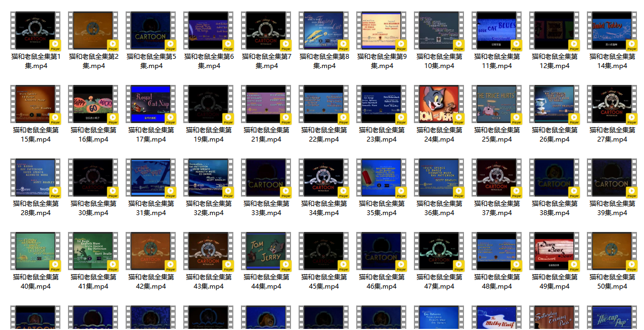644x330 pixels.
Task: Select video icon of 猫和老鼠全集第32集.mp4
Action: 209,178
